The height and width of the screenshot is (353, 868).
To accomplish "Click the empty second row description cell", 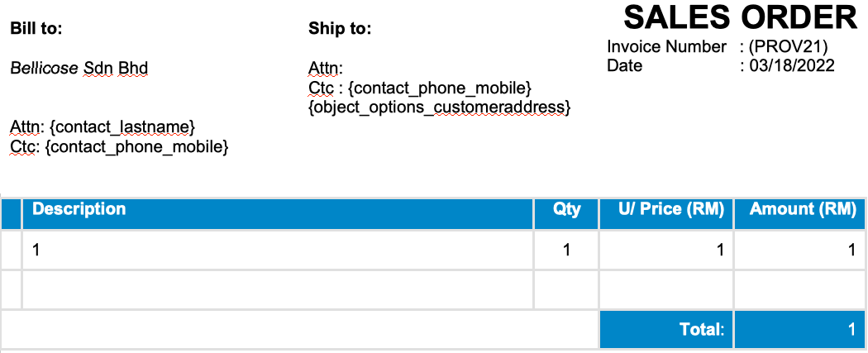I will pos(278,290).
